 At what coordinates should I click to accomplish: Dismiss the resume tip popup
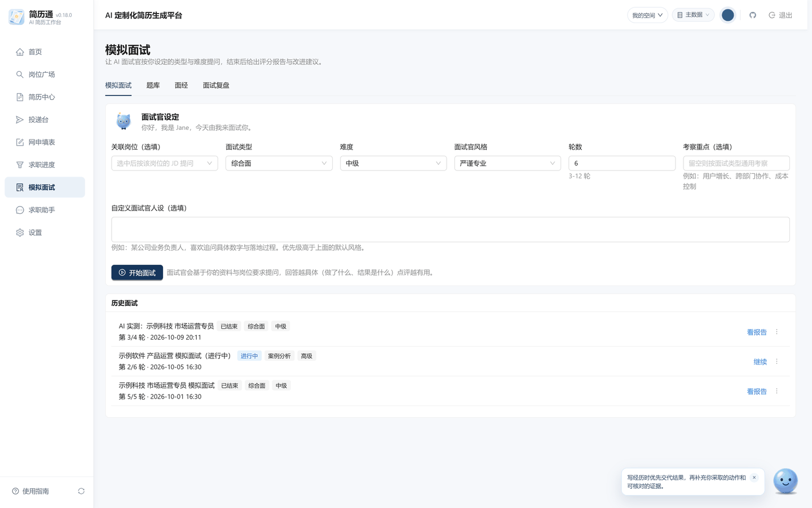pyautogui.click(x=754, y=478)
